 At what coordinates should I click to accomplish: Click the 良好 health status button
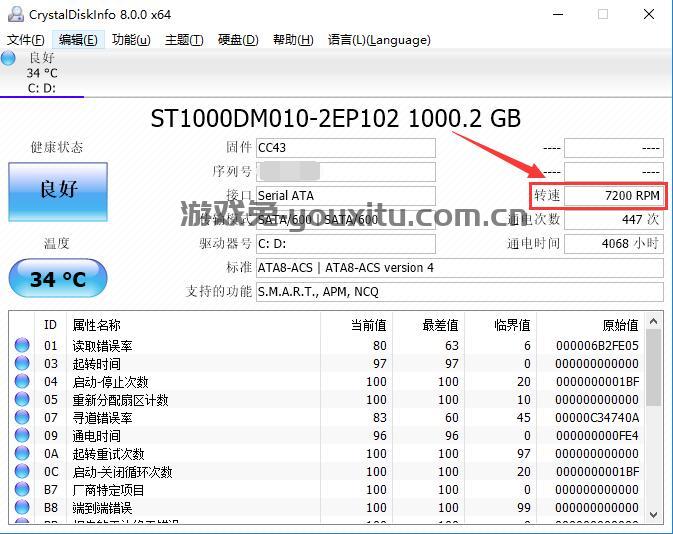58,191
